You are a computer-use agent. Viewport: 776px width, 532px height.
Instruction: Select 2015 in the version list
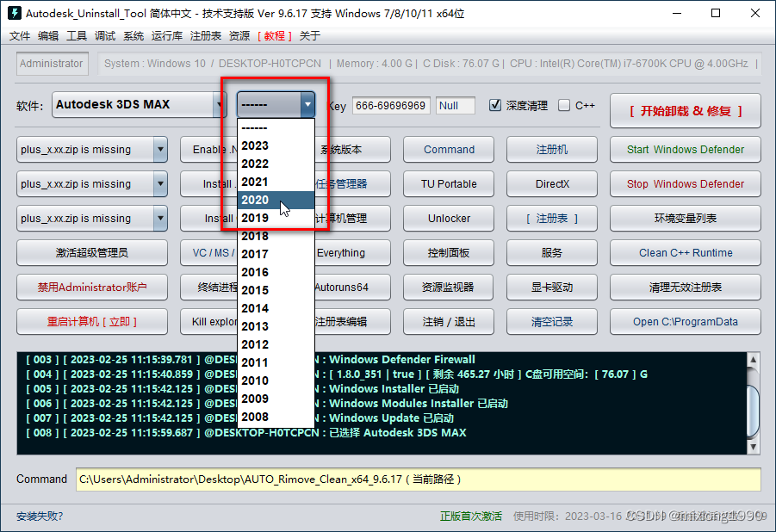point(276,290)
